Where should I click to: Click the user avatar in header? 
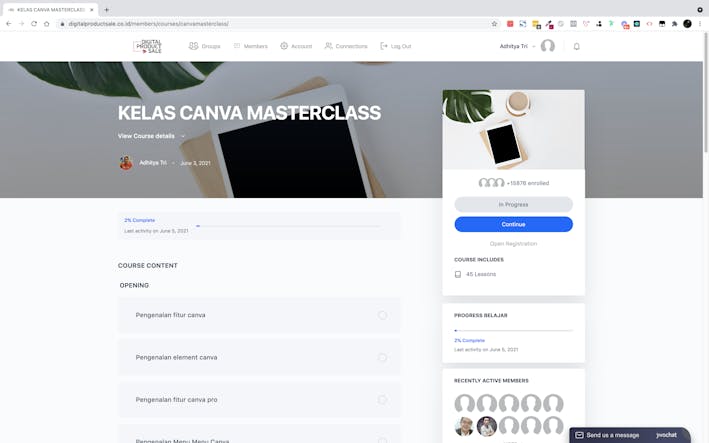(x=547, y=46)
